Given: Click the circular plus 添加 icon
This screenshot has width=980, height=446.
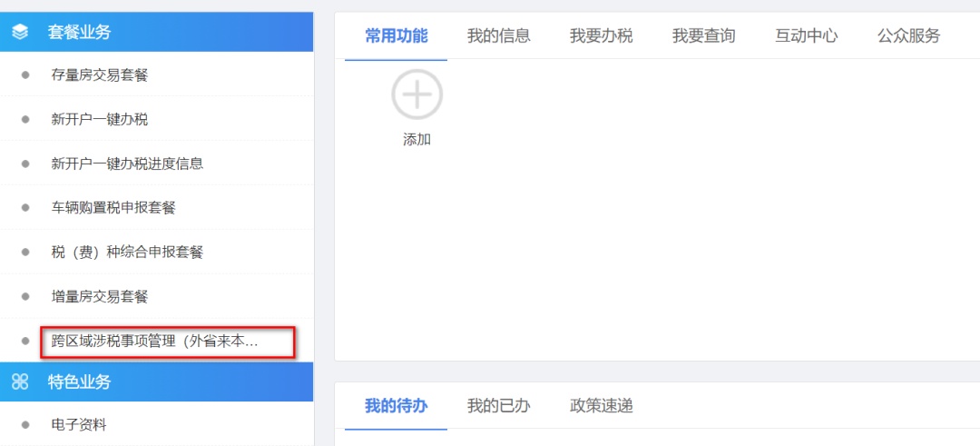Looking at the screenshot, I should click(x=416, y=95).
